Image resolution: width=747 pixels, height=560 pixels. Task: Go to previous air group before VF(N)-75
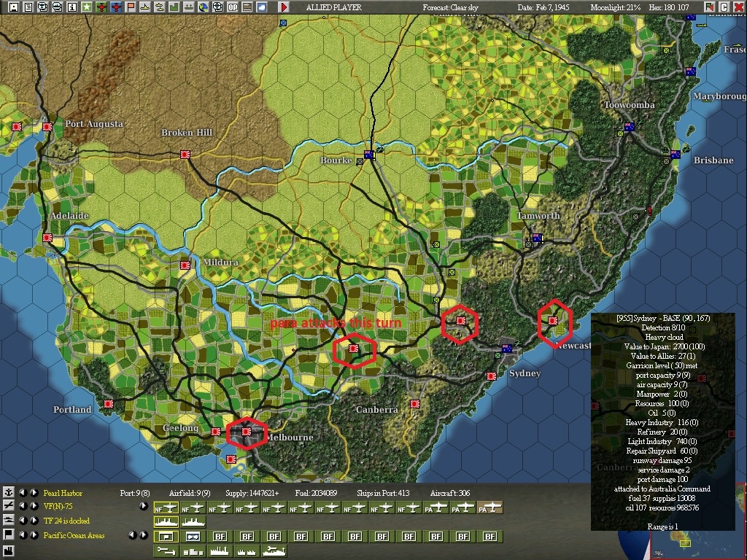[23, 506]
